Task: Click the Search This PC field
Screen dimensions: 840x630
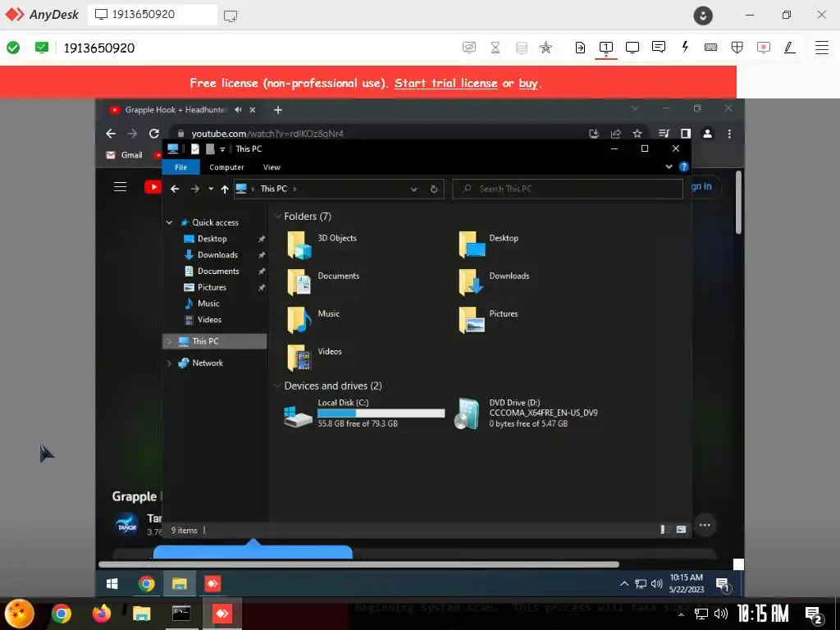Action: click(x=568, y=189)
